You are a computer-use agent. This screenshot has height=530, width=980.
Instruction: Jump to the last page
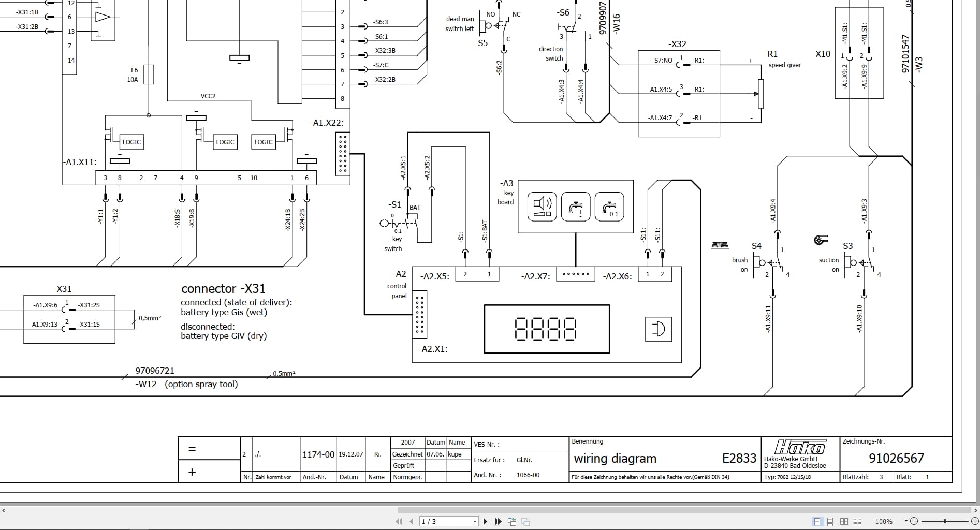coord(498,522)
